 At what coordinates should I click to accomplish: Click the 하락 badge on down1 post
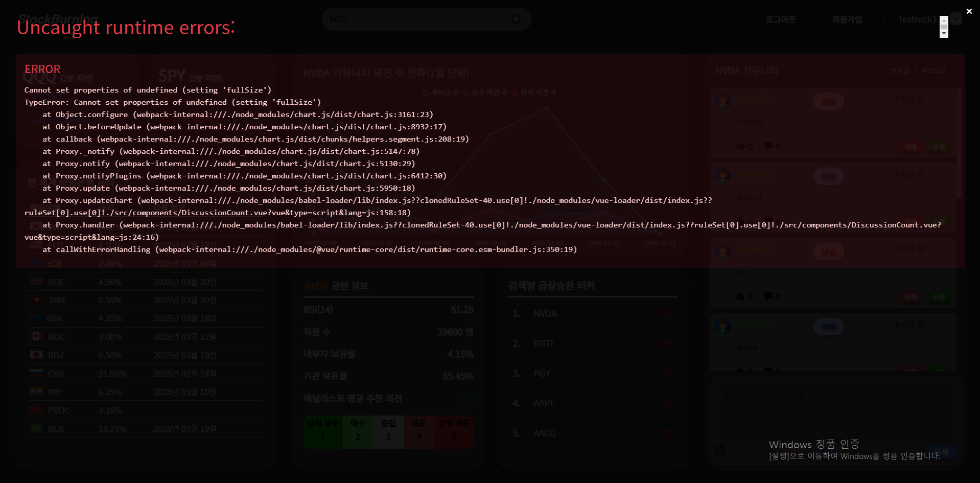point(828,177)
